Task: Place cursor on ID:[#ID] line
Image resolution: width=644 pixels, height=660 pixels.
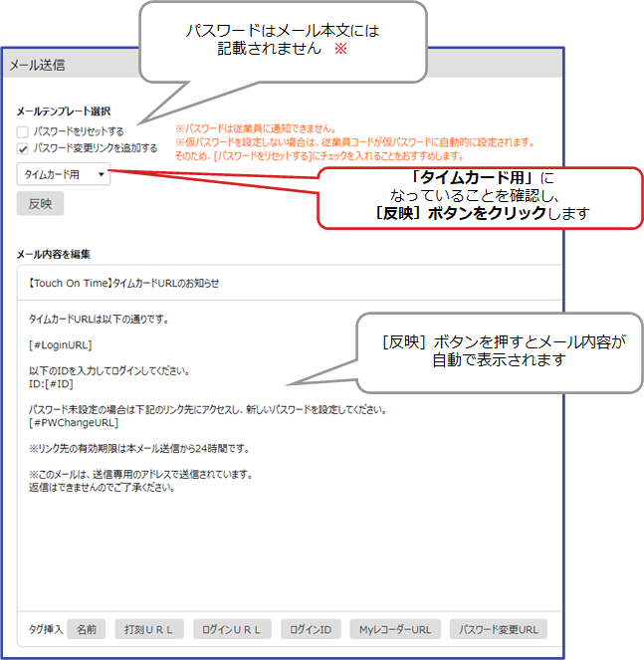Action: point(52,383)
